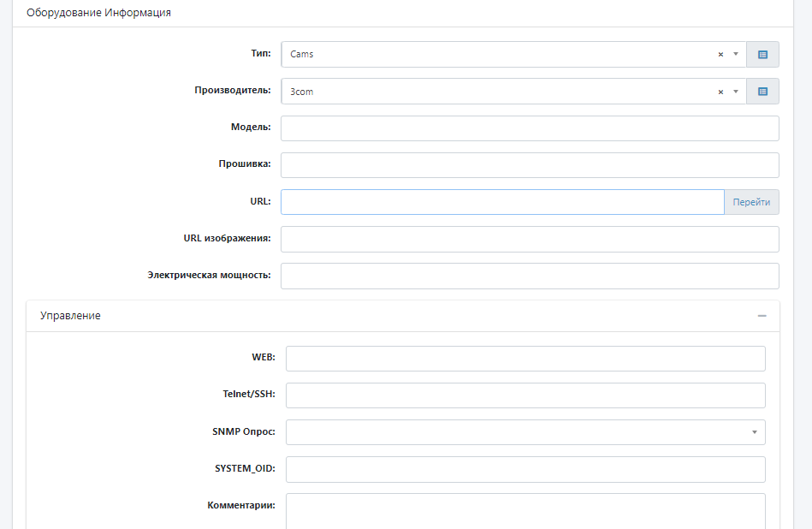Click inside the Комментарии text area

point(525,511)
